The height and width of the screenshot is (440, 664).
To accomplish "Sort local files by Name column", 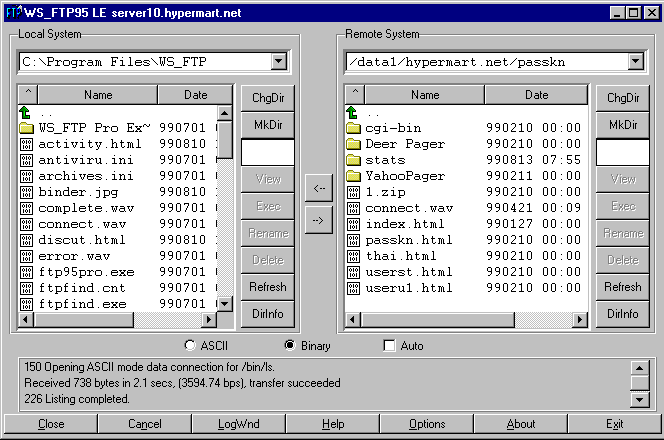I will 98,94.
